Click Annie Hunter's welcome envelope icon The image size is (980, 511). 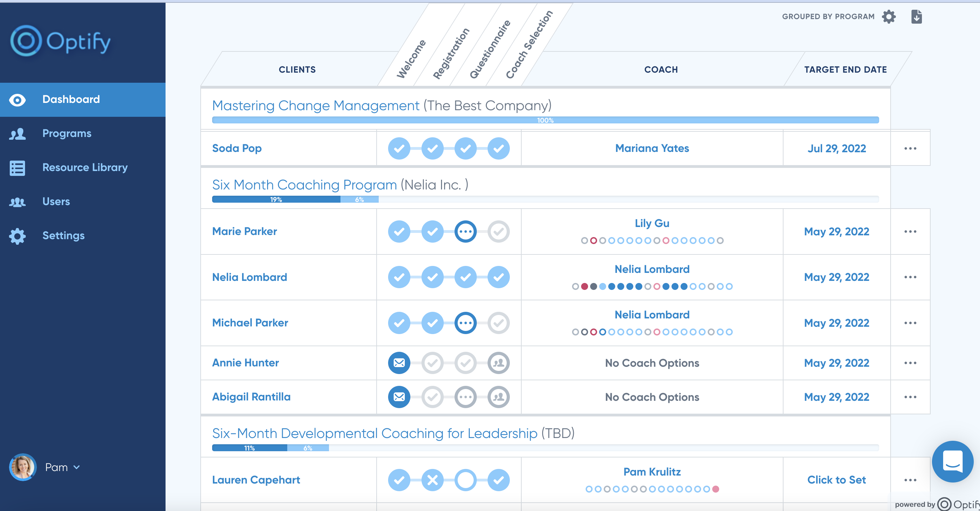(x=399, y=363)
